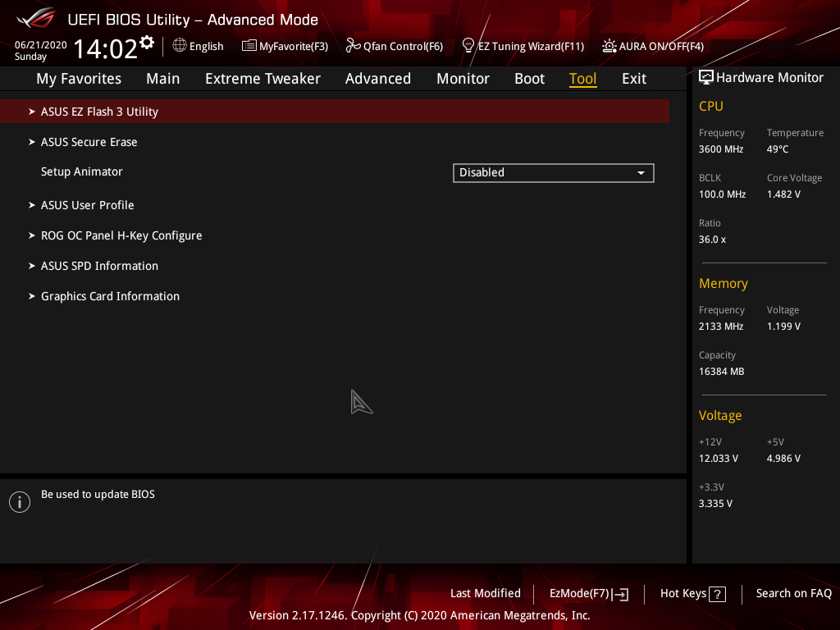Viewport: 840px width, 630px height.
Task: Click BCLK value 100.0 MHz
Action: point(722,194)
